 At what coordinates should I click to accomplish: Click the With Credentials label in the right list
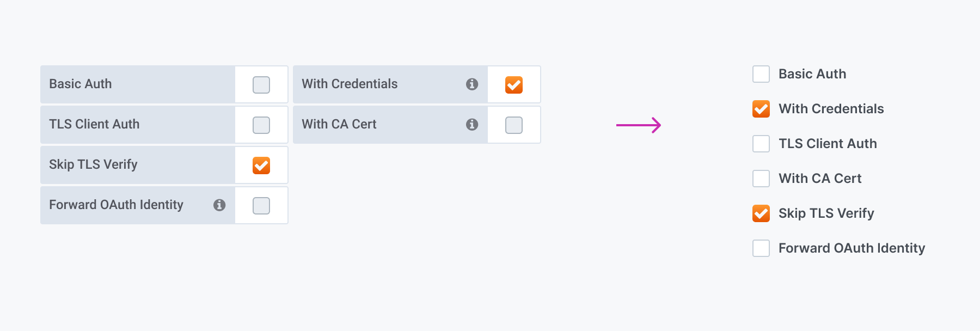tap(832, 109)
